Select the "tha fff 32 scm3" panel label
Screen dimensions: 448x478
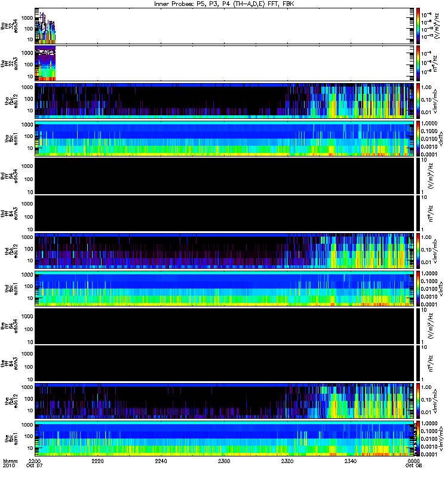9,63
